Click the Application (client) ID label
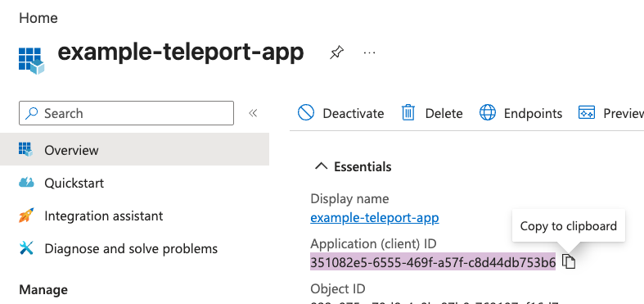The width and height of the screenshot is (644, 304). [373, 244]
